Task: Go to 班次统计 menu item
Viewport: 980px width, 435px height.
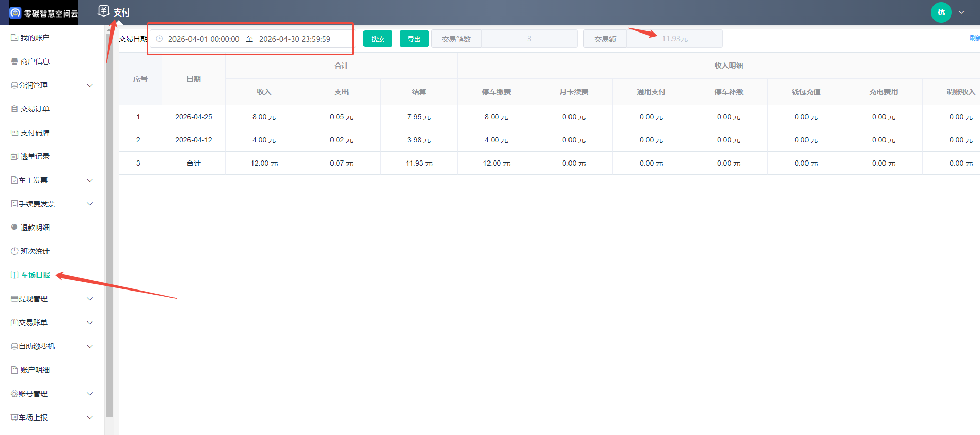Action: [x=35, y=251]
